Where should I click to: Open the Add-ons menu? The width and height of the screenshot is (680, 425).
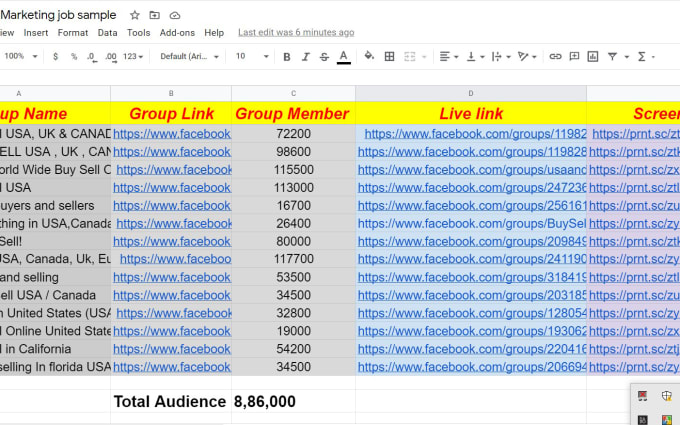(x=177, y=33)
